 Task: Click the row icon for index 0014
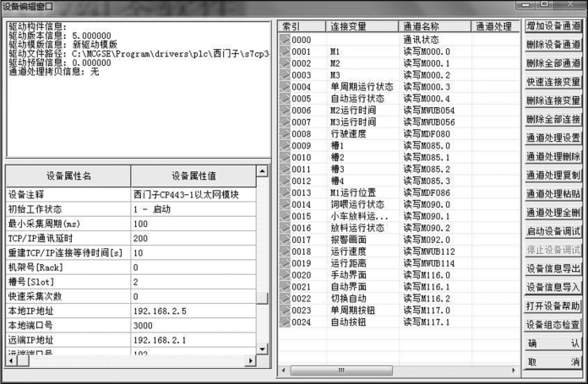[285, 204]
